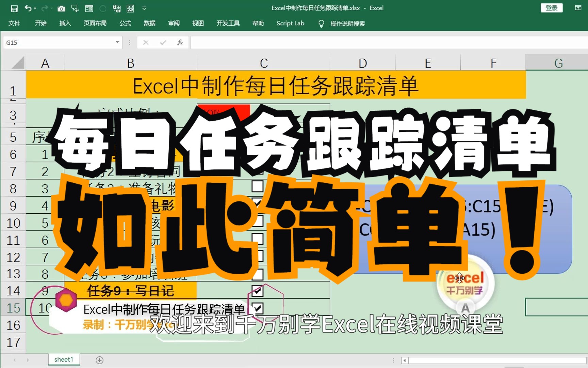Open the Insert Function fx icon
Screen dimensions: 588x368
[x=180, y=42]
